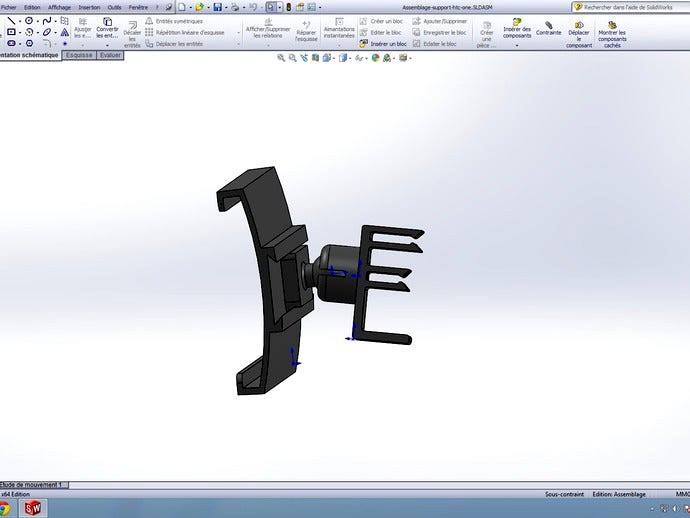Click the New document icon
The height and width of the screenshot is (518, 690).
point(182,7)
